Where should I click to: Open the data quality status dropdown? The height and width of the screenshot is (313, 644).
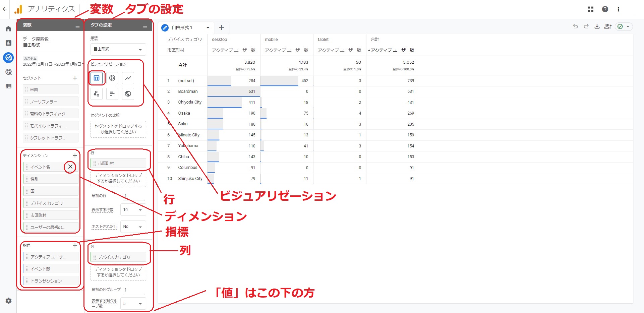coord(624,26)
